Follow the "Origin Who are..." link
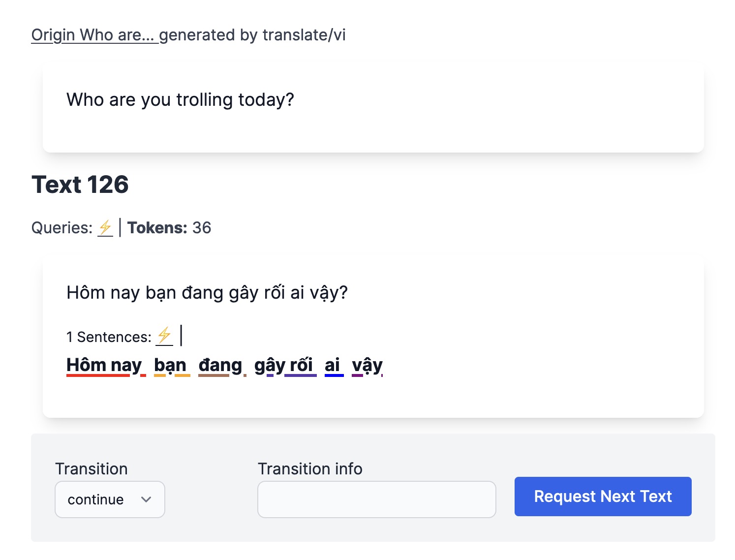Screen dimensions: 735x560 click(x=94, y=35)
